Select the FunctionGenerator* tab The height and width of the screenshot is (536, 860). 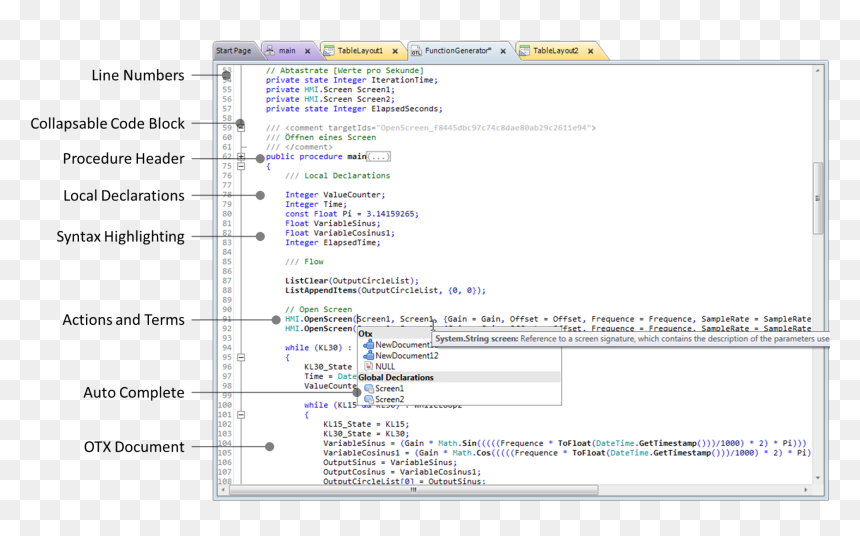point(458,50)
